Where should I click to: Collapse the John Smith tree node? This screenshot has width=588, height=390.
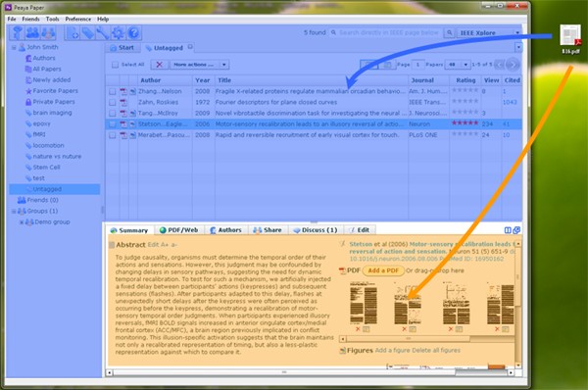[x=14, y=47]
